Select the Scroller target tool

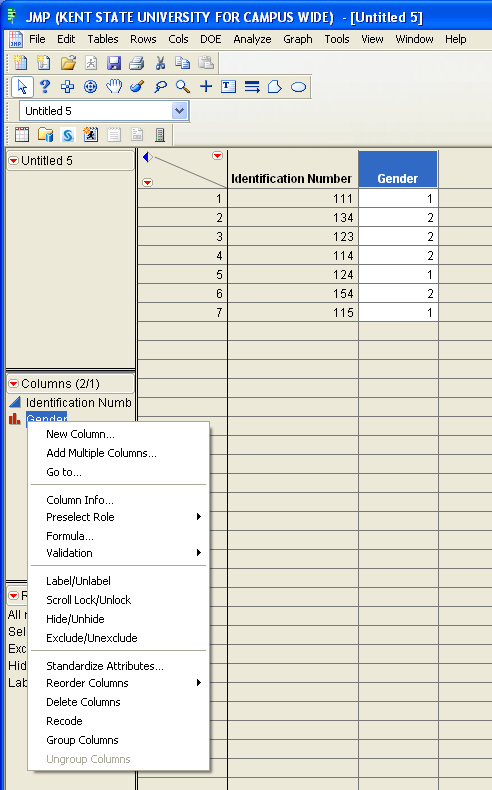[91, 87]
